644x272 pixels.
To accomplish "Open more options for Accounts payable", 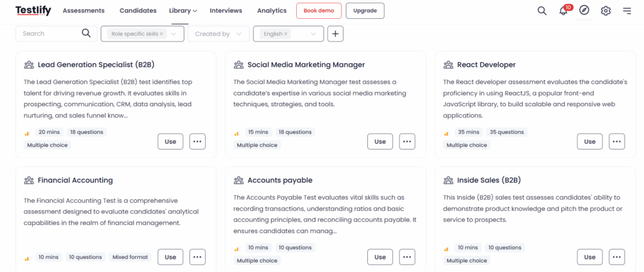I will tap(408, 257).
